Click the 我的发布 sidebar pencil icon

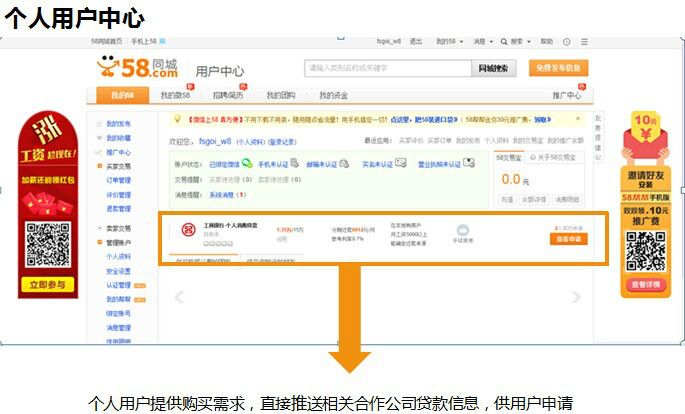99,124
